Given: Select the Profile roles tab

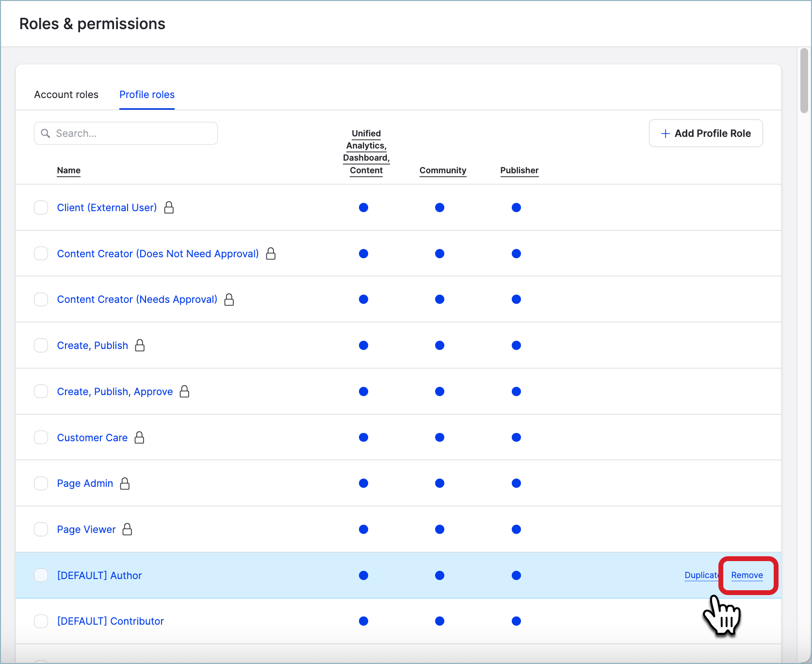Looking at the screenshot, I should [146, 95].
